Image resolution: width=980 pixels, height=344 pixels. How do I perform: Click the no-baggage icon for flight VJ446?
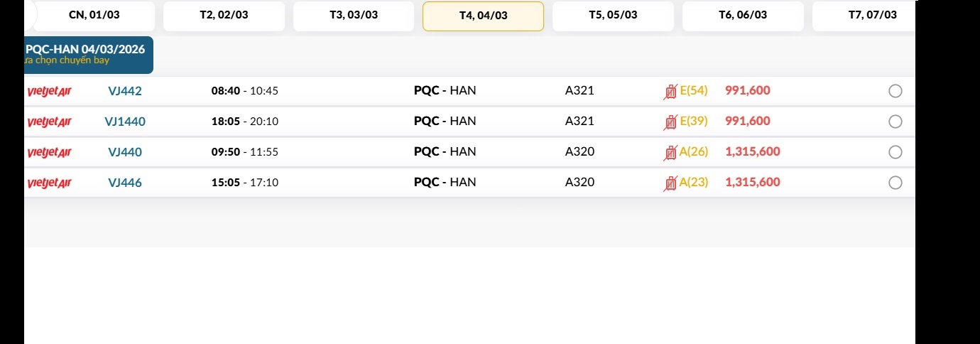[x=670, y=183]
